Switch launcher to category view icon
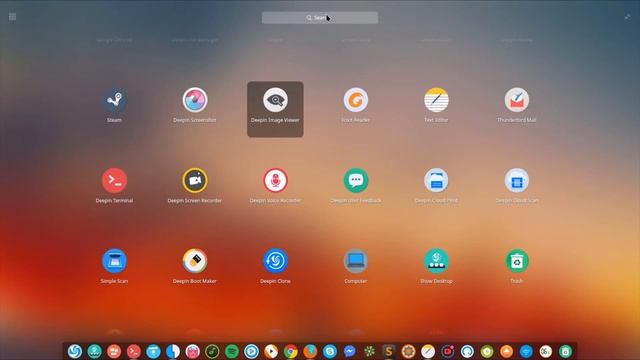Image resolution: width=640 pixels, height=360 pixels. 12,17
